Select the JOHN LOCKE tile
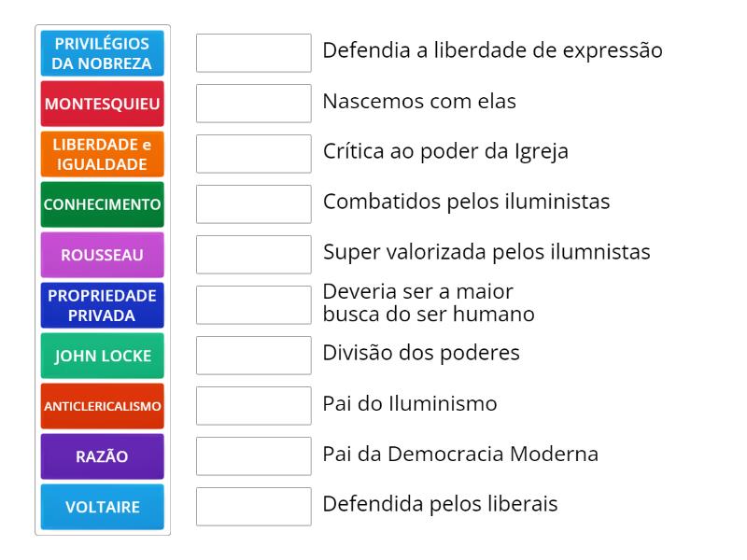The width and height of the screenshot is (747, 560). (x=102, y=355)
